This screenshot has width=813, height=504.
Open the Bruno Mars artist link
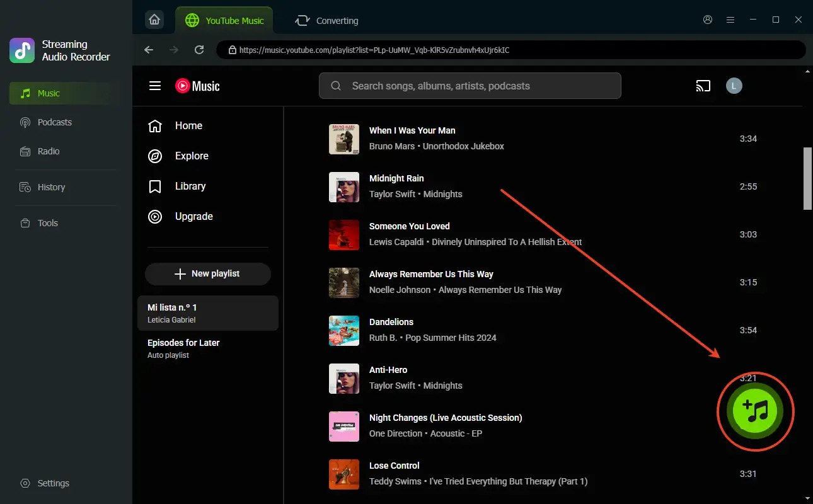point(392,146)
